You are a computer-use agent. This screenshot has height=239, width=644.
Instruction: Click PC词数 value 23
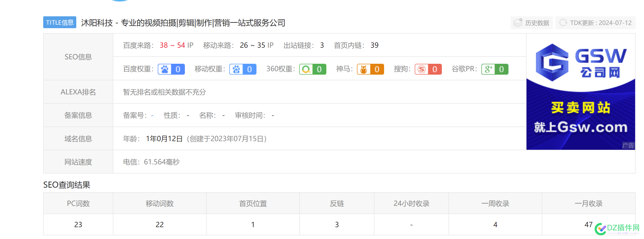(78, 224)
